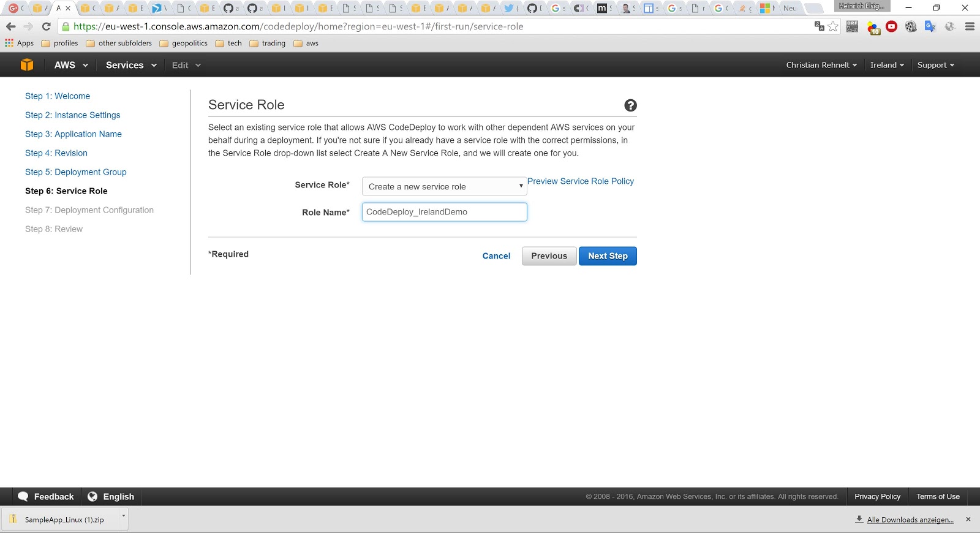980x533 pixels.
Task: Click the grey globe extension icon
Action: click(x=950, y=26)
